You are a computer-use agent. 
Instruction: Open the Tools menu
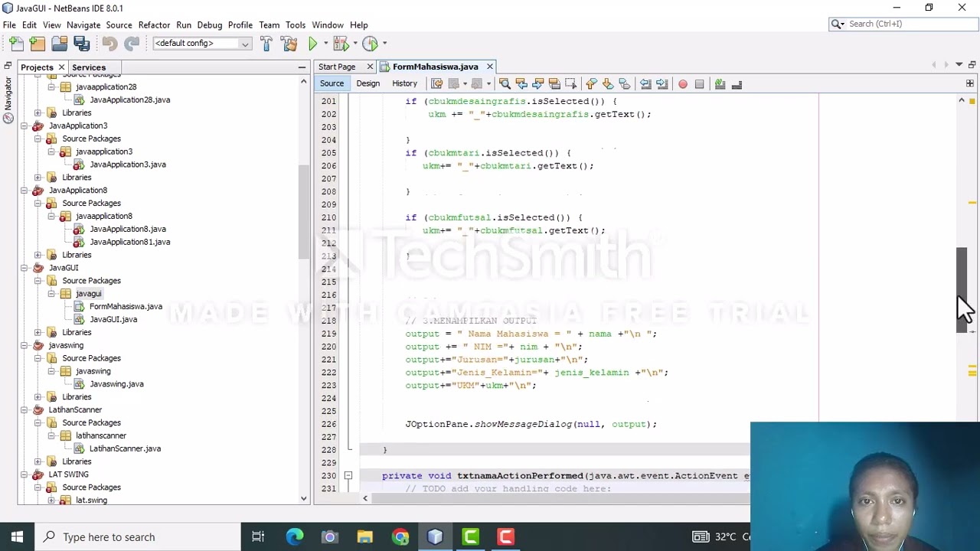296,24
